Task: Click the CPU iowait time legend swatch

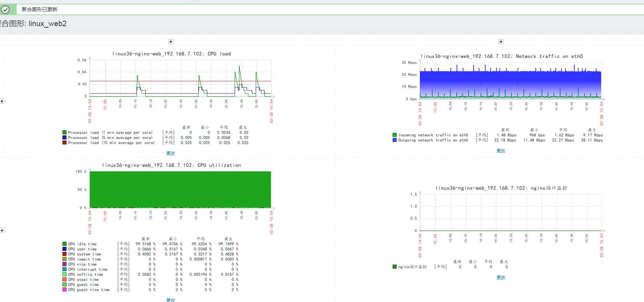Action: tap(64, 259)
